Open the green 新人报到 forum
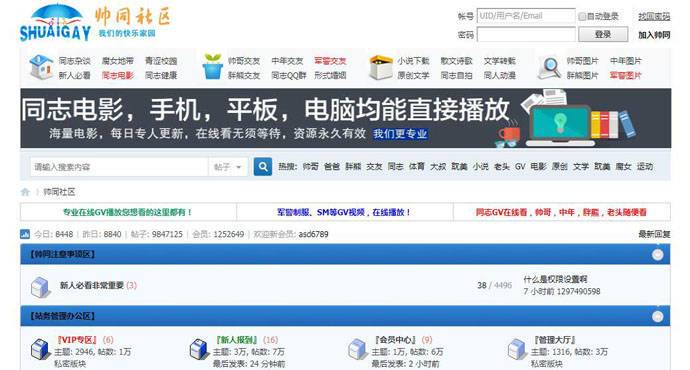Image resolution: width=690 pixels, height=370 pixels. tap(237, 340)
